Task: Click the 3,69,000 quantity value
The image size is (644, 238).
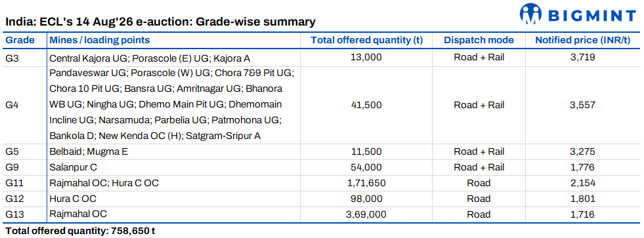Action: pos(366,214)
